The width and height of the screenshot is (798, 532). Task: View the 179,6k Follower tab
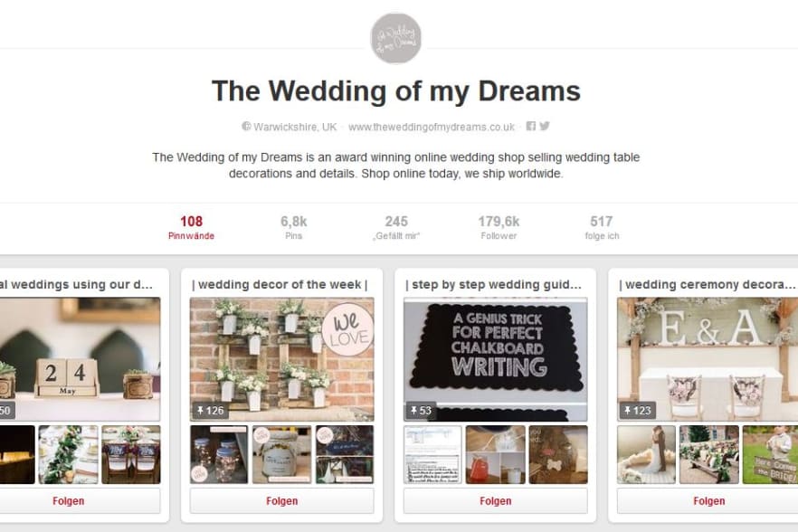click(499, 228)
